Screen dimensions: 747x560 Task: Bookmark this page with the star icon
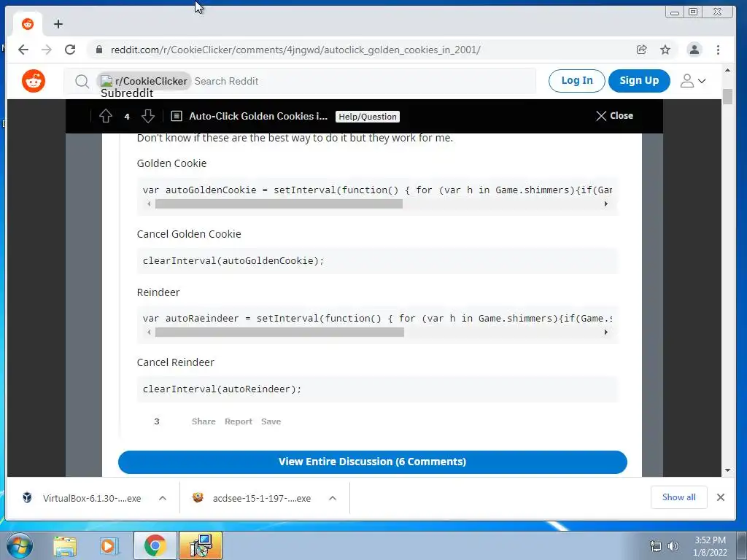665,50
